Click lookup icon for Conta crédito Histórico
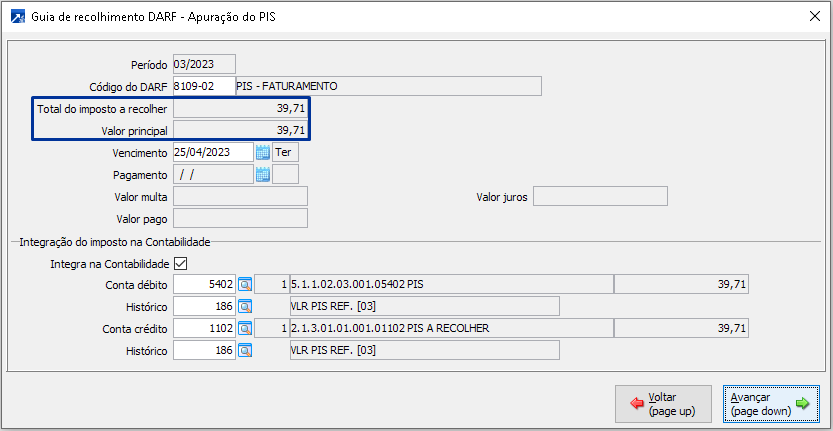The width and height of the screenshot is (833, 431). (x=245, y=350)
